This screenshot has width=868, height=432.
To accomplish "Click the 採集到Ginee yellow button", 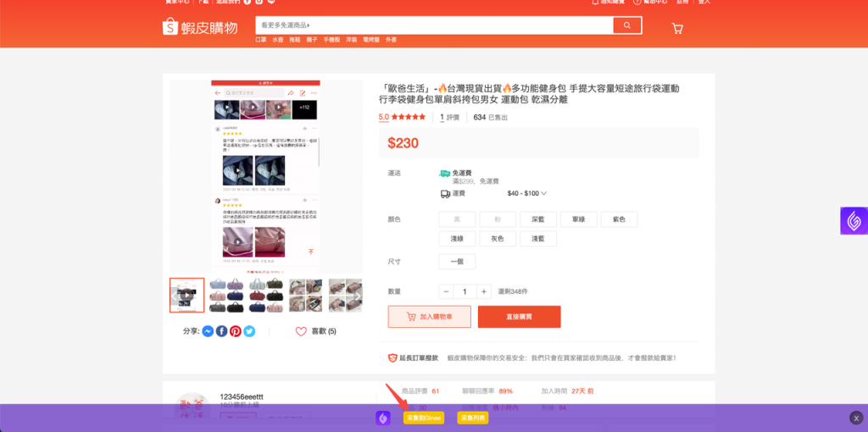I will point(424,418).
